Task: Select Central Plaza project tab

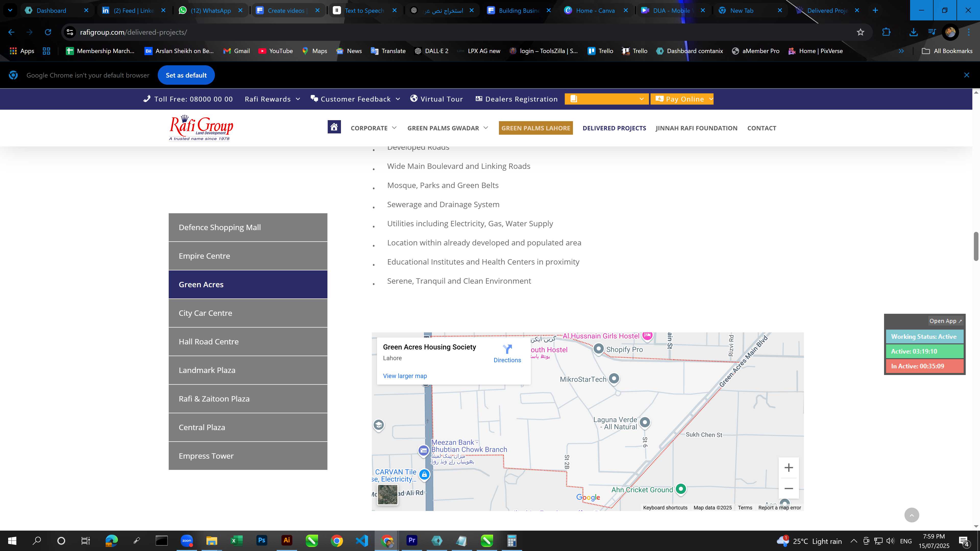Action: coord(248,427)
